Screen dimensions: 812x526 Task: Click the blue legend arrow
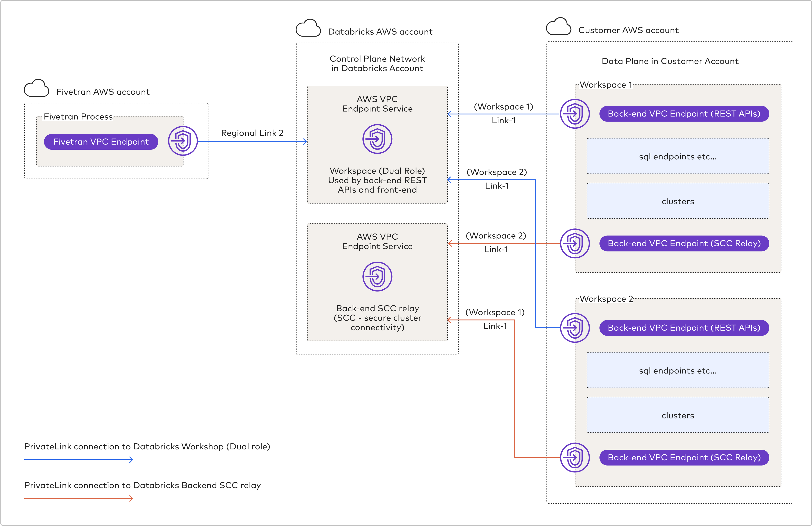coord(78,460)
